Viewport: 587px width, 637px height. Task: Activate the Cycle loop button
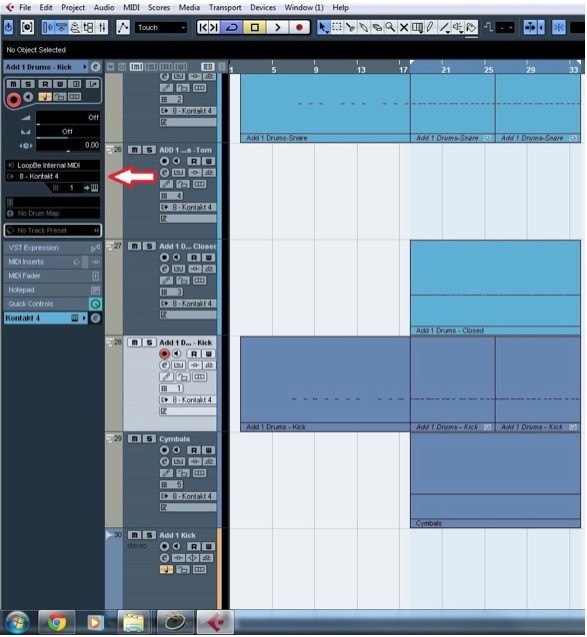[x=232, y=27]
